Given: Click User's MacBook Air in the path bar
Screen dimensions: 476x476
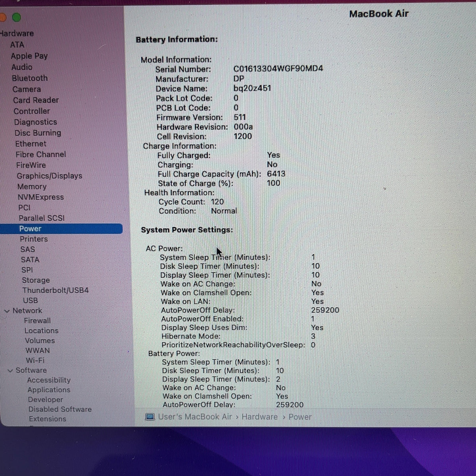Looking at the screenshot, I should coord(195,417).
